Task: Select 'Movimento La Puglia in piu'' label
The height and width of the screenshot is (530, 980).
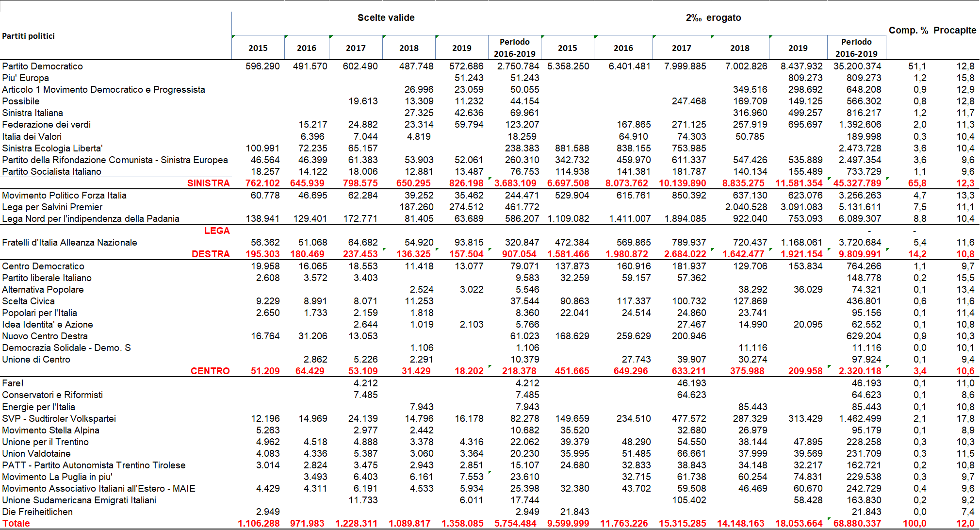Action: coord(57,477)
